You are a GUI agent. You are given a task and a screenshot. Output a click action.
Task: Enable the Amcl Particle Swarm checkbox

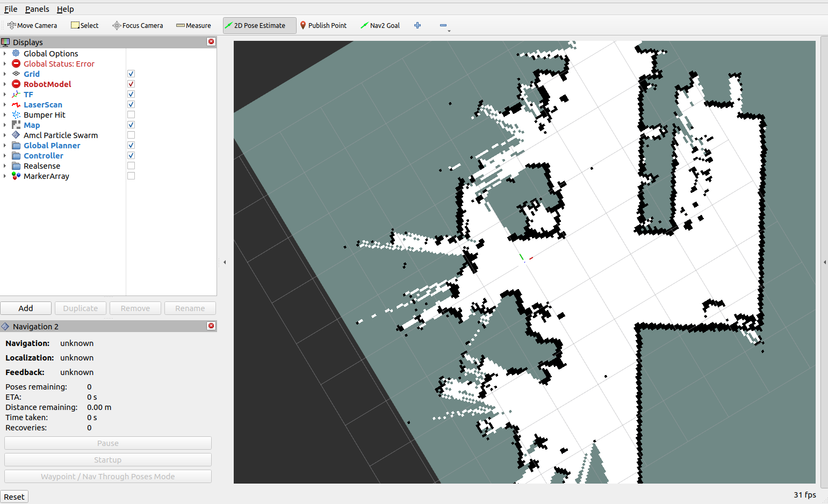tap(131, 135)
